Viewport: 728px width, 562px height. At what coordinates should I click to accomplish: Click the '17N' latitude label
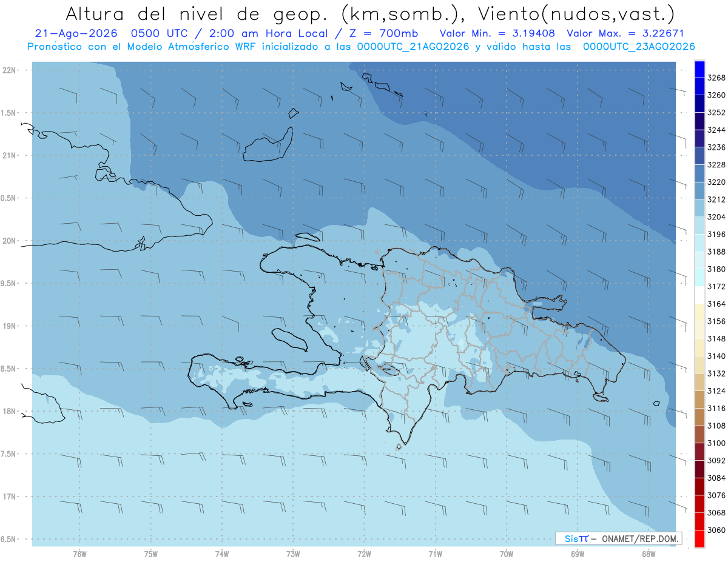(10, 497)
